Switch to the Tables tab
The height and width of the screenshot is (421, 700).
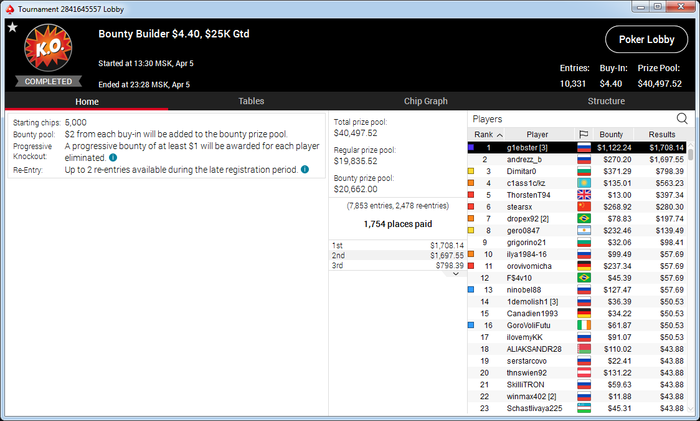[251, 101]
